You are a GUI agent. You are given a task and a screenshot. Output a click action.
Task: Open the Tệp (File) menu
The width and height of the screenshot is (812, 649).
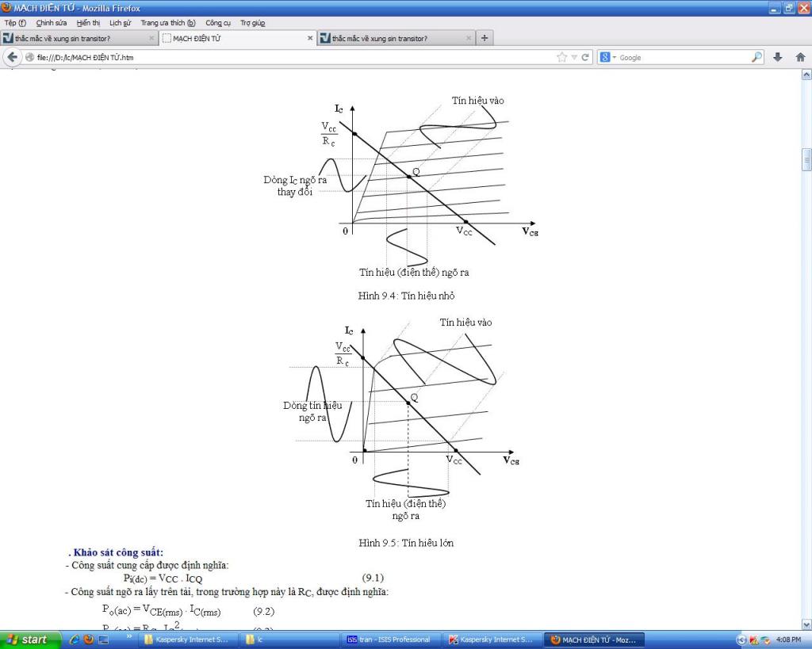(15, 23)
